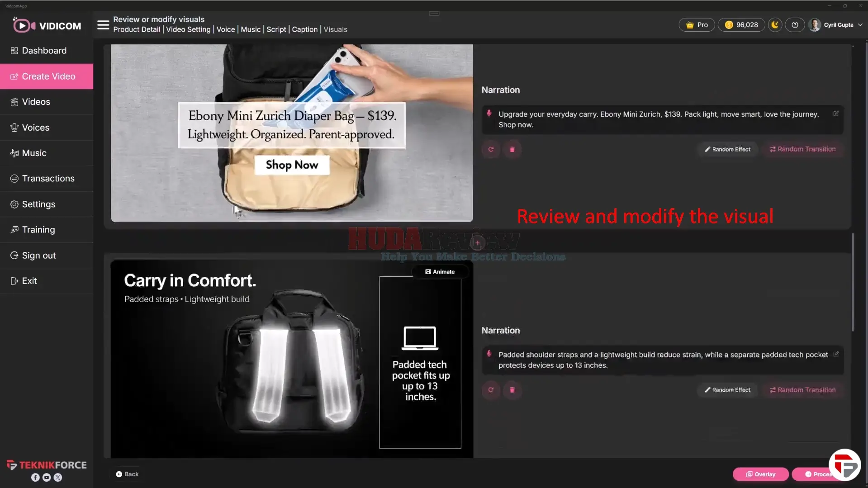Apply Random Effect to the Carry in Comfort scene

tap(727, 390)
